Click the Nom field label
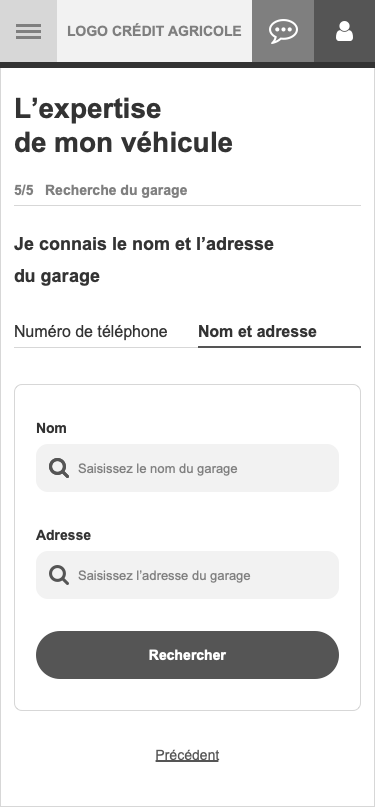Image resolution: width=375 pixels, height=807 pixels. (x=51, y=428)
